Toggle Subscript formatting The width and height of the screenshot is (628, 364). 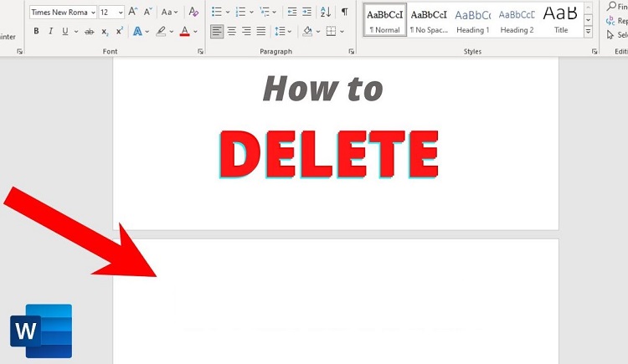(x=105, y=31)
